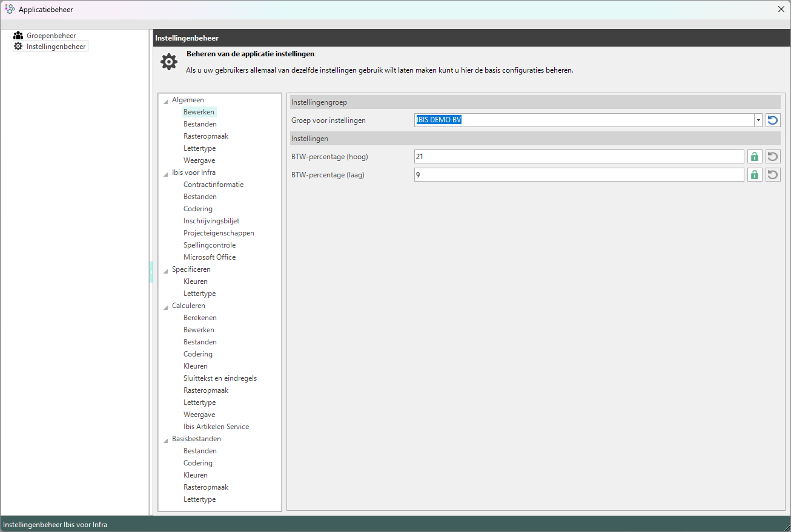
Task: Click the Groepenbeheer people icon
Action: [x=18, y=36]
